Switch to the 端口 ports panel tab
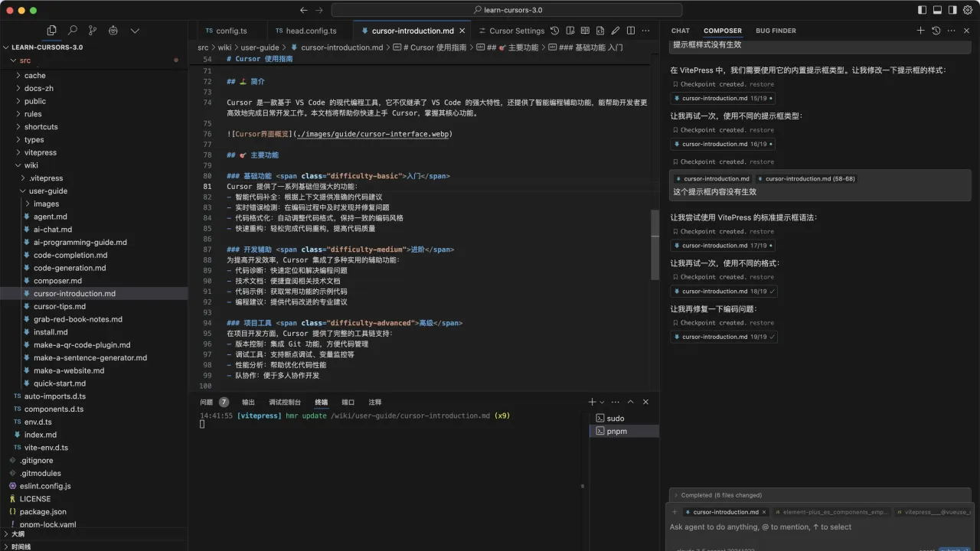Image resolution: width=980 pixels, height=551 pixels. click(348, 402)
